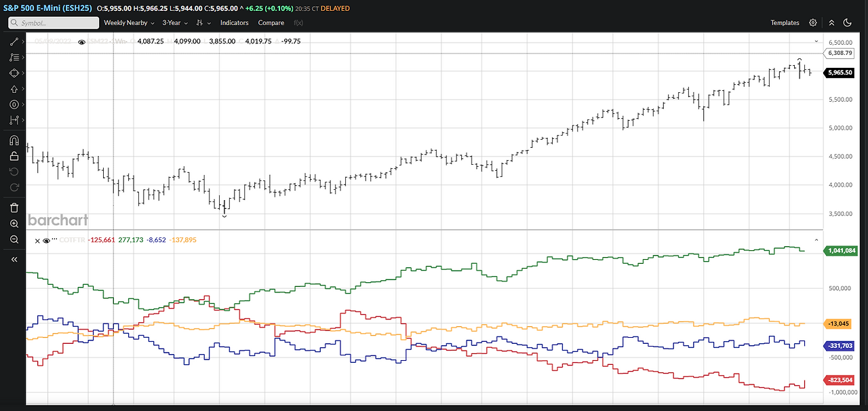Select the trend line drawing tool
This screenshot has height=411, width=868.
[x=14, y=42]
